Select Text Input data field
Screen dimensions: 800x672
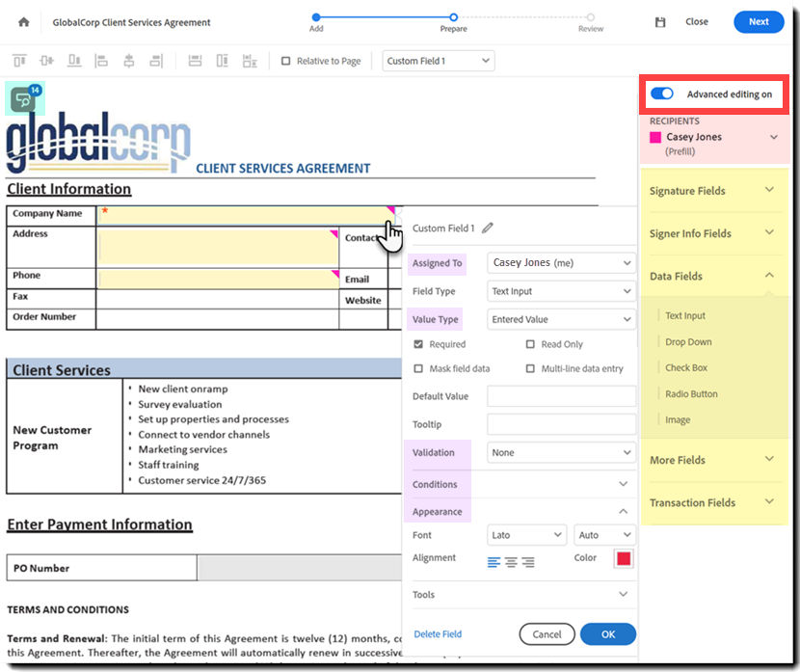click(x=684, y=315)
